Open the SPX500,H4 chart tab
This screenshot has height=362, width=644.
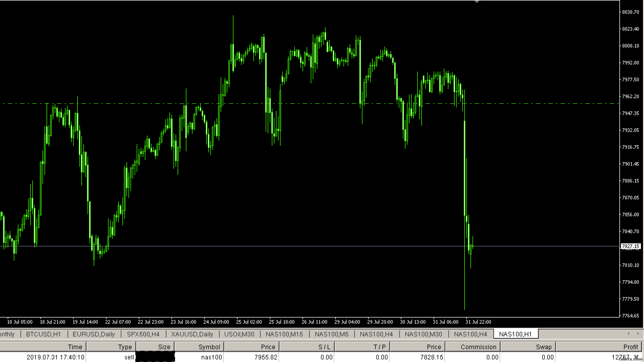(143, 334)
